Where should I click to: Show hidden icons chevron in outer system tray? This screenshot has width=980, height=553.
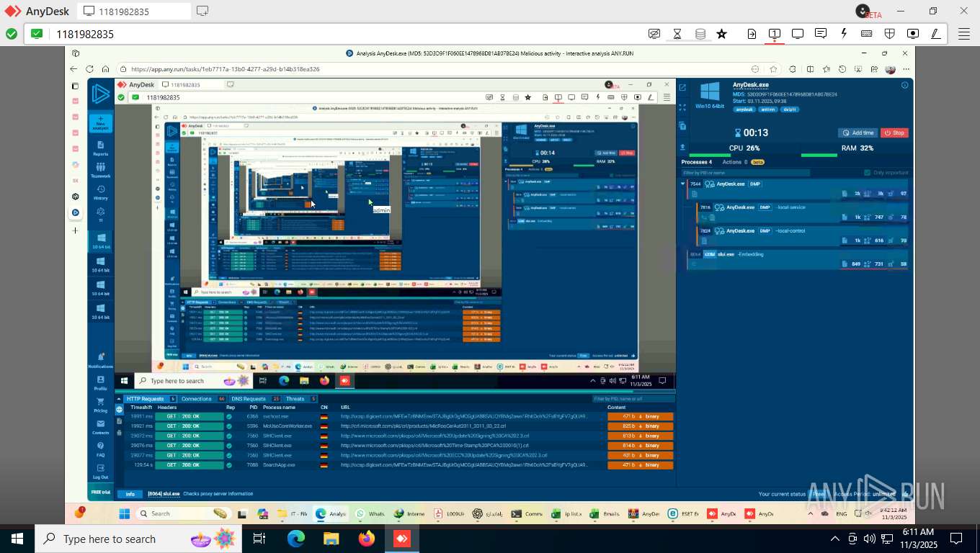pyautogui.click(x=834, y=539)
